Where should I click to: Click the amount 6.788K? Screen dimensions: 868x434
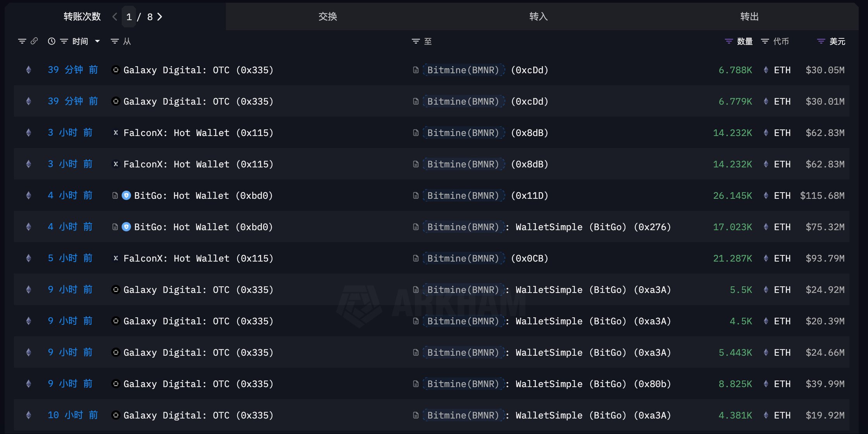[735, 70]
